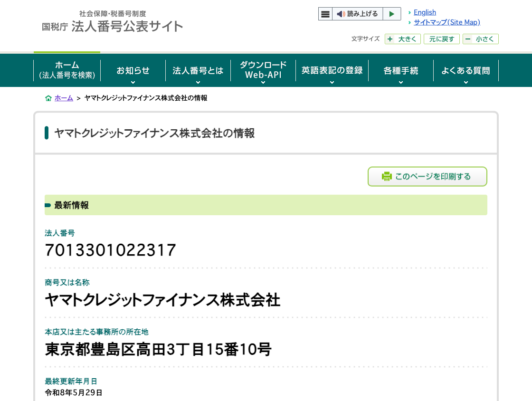
Task: Open the サイトマップ(Site Map) link
Action: (x=447, y=22)
